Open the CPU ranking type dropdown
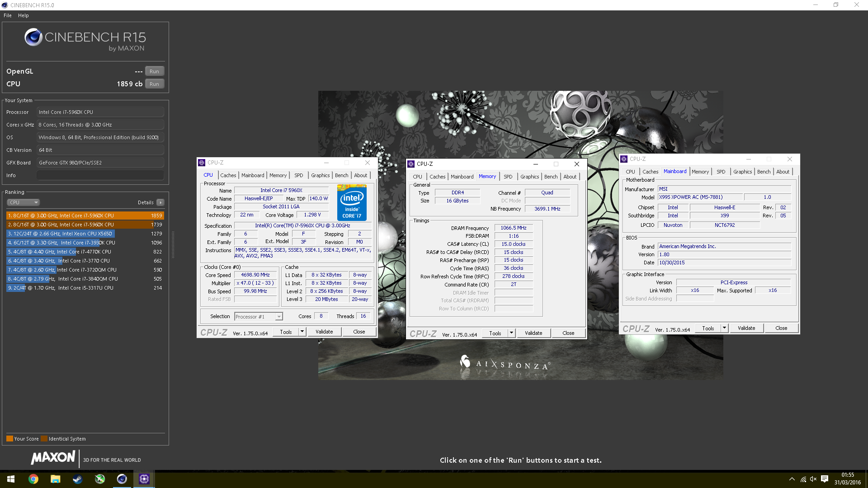The width and height of the screenshot is (868, 488). [x=24, y=202]
